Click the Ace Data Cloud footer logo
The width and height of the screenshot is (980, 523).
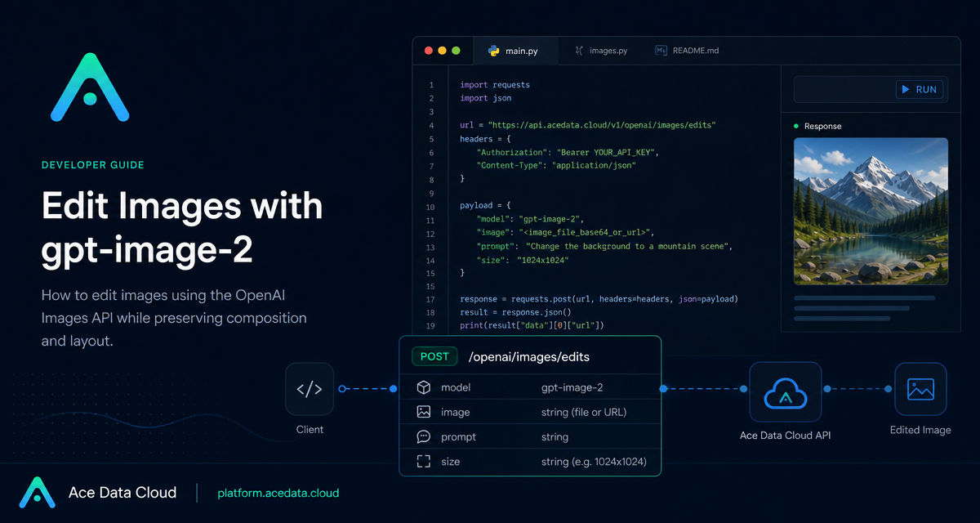[x=37, y=492]
